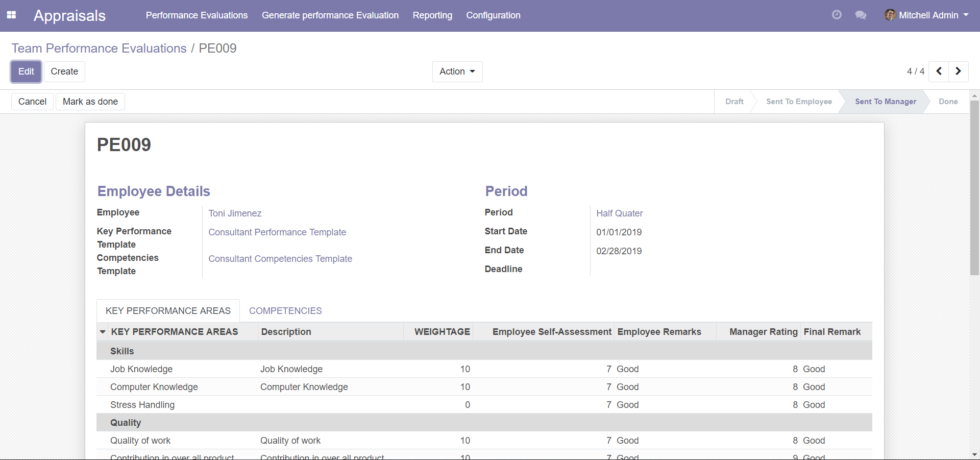Click Mitchell Admin avatar picture

click(890, 15)
